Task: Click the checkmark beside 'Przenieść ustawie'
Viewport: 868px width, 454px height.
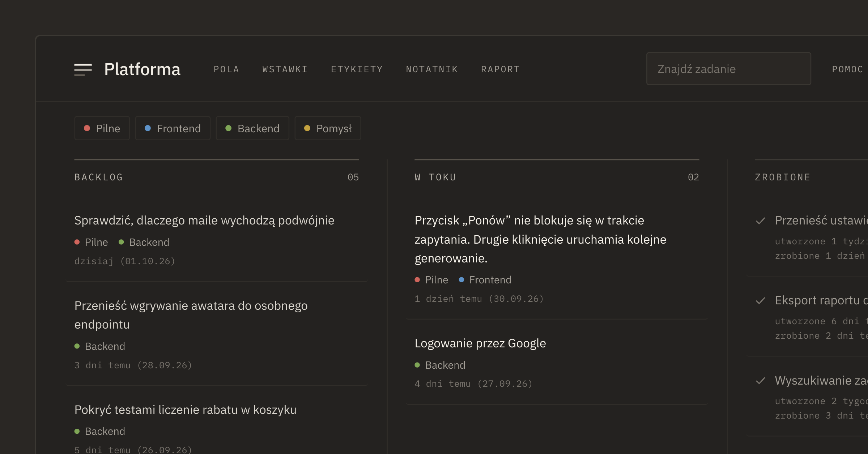Action: (x=761, y=221)
